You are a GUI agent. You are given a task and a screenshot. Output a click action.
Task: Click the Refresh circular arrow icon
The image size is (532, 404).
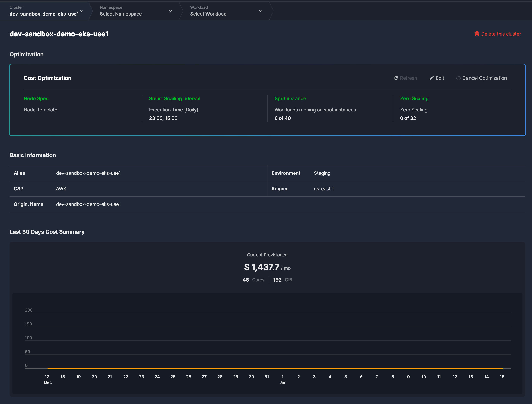click(396, 78)
